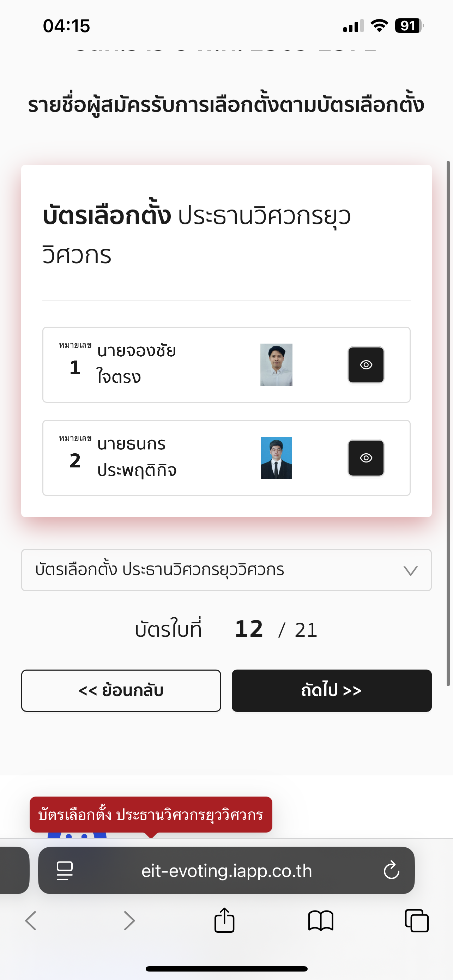
Task: Tap photo of นายจองชัย ใจตรง
Action: (276, 365)
